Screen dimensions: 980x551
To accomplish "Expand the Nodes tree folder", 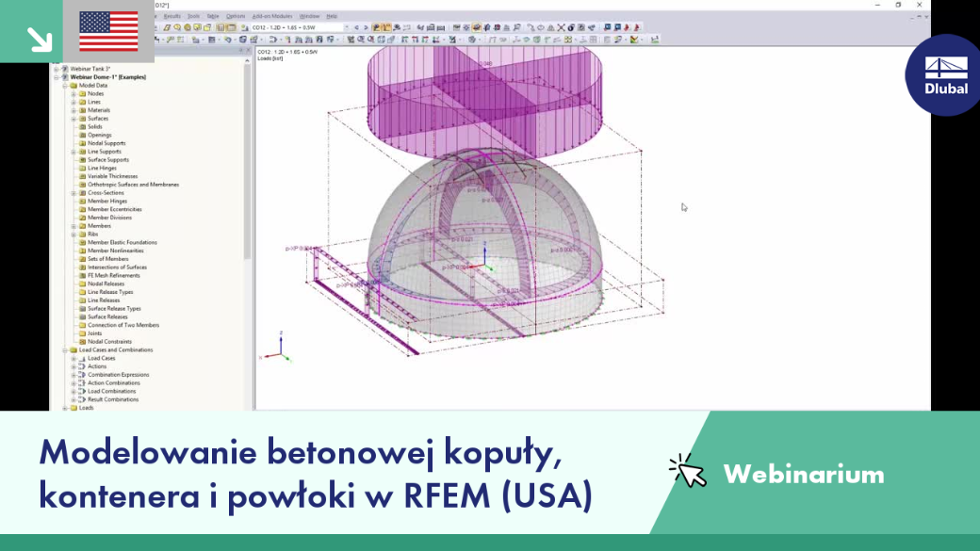I will [73, 93].
